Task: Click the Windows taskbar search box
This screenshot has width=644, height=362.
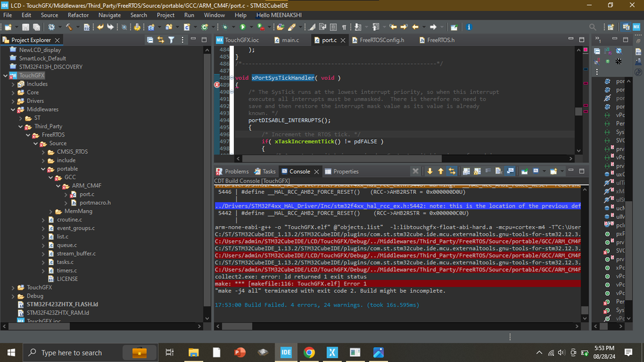Action: click(71, 352)
